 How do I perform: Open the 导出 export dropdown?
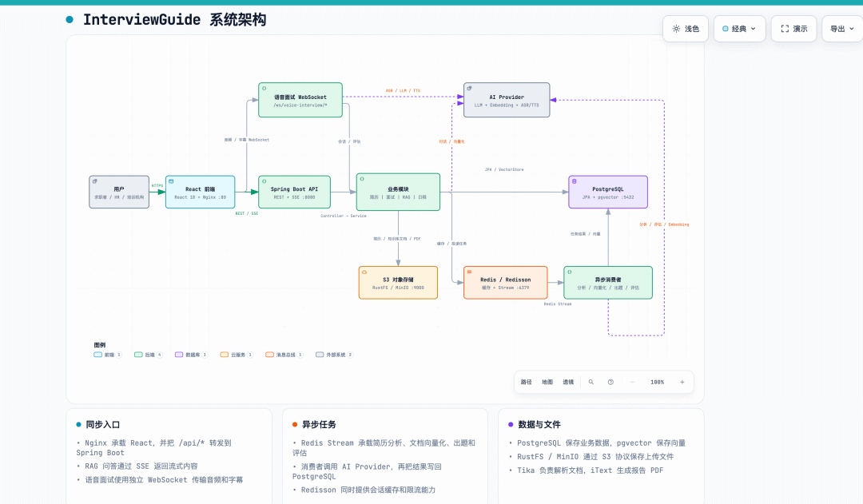tap(842, 29)
